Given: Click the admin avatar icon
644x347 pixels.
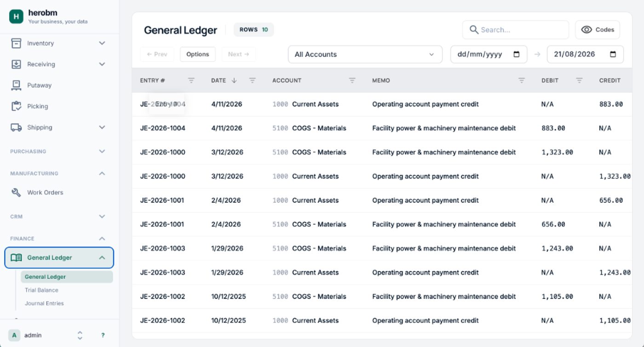Looking at the screenshot, I should [14, 336].
